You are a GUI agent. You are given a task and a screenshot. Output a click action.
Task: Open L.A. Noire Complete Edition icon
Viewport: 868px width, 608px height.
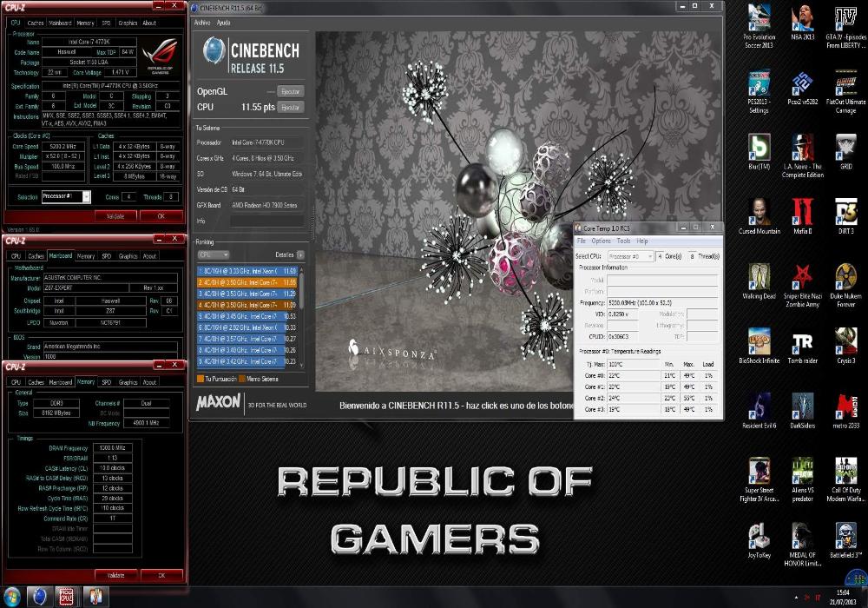coord(802,156)
